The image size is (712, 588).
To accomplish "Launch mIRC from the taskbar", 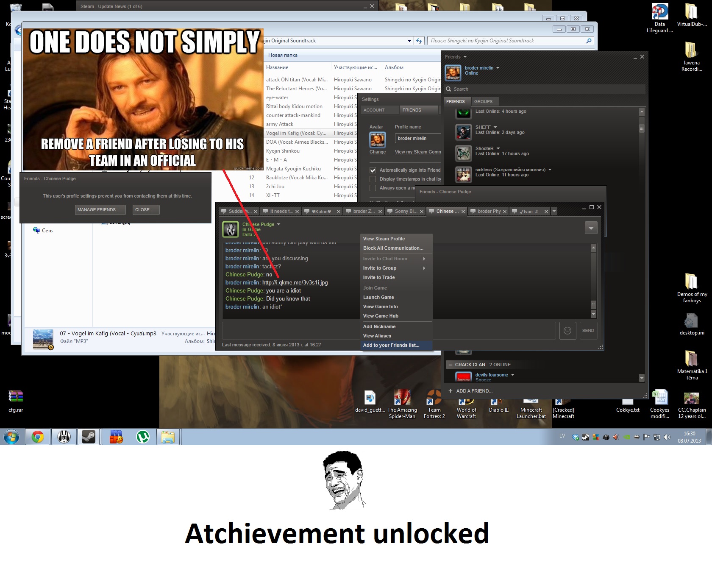I will click(x=116, y=437).
